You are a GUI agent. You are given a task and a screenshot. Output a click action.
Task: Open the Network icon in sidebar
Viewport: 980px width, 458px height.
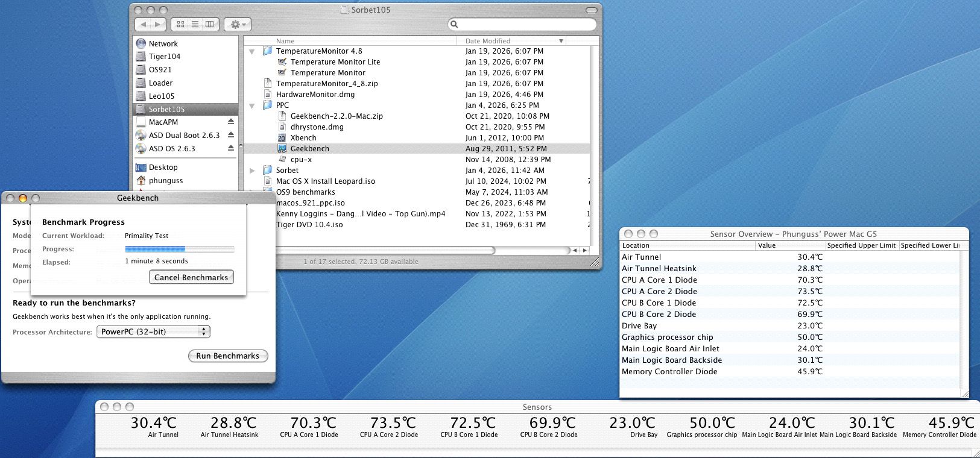point(141,43)
